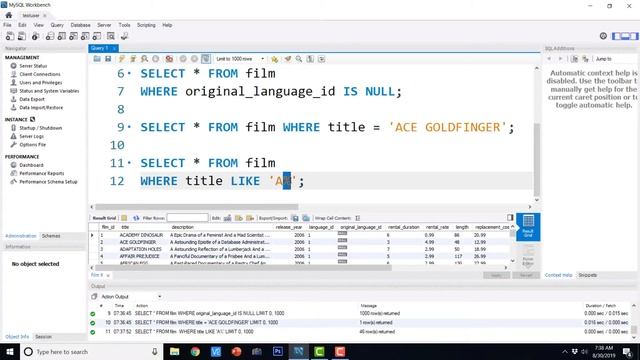Open the Jump to dropdown in SQL Additions
The image size is (640, 360).
click(x=615, y=59)
